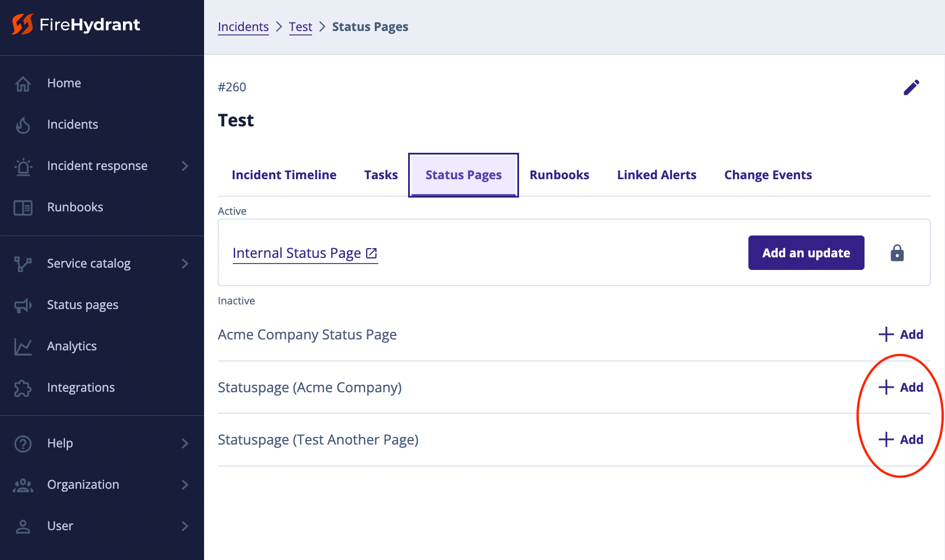The height and width of the screenshot is (560, 945).
Task: Expand the Help menu chevron
Action: 185,443
